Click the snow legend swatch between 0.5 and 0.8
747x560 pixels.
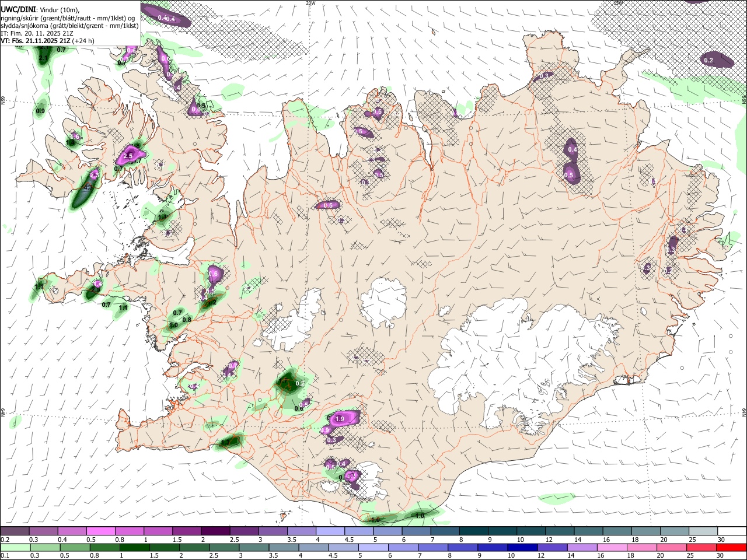click(x=101, y=531)
